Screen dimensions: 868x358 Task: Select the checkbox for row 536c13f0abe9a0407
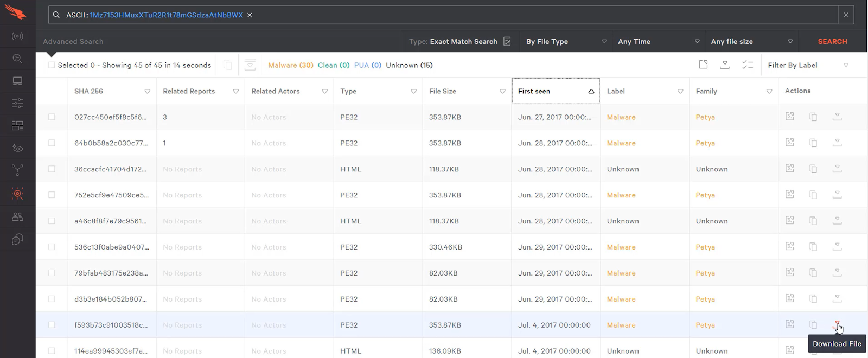point(52,247)
